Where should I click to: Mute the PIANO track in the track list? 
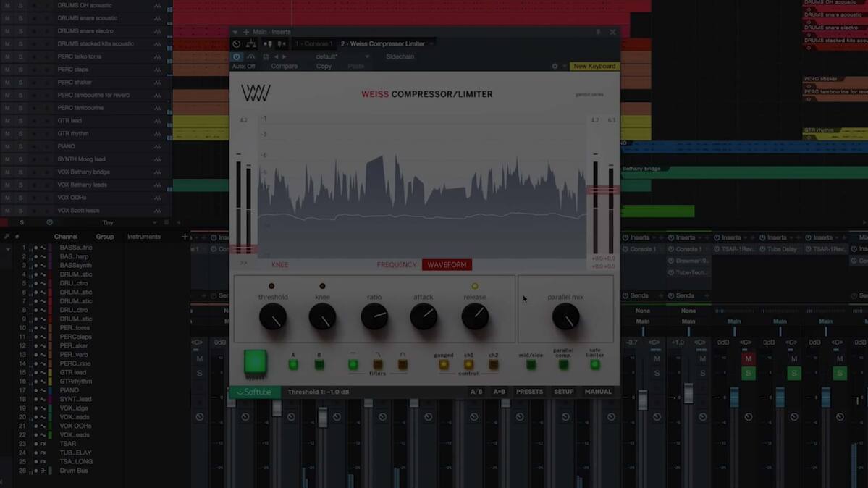(7, 146)
